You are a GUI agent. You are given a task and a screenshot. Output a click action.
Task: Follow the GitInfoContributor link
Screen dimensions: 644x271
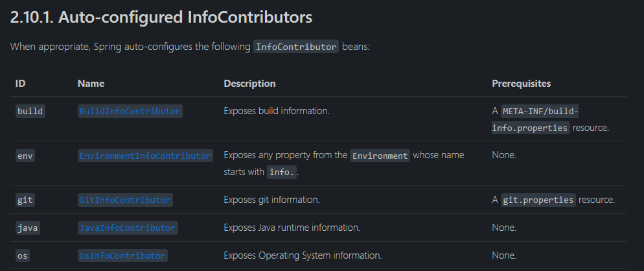pyautogui.click(x=125, y=200)
